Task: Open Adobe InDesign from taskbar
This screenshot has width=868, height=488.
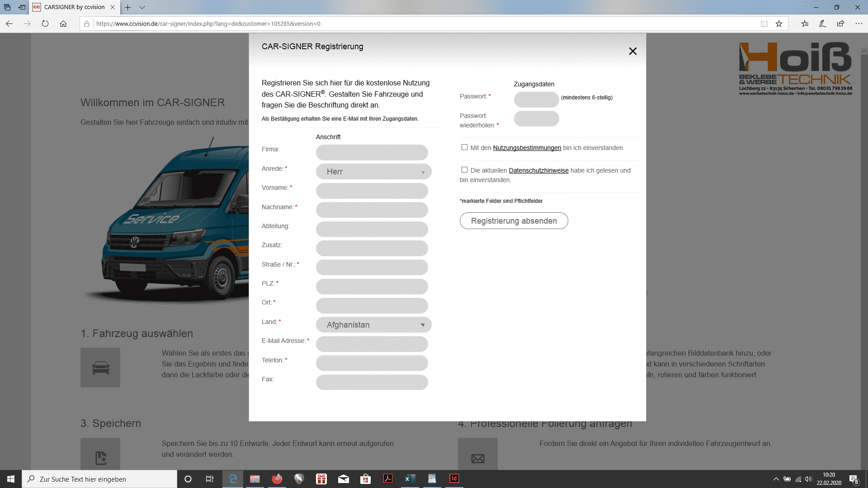Action: (454, 479)
